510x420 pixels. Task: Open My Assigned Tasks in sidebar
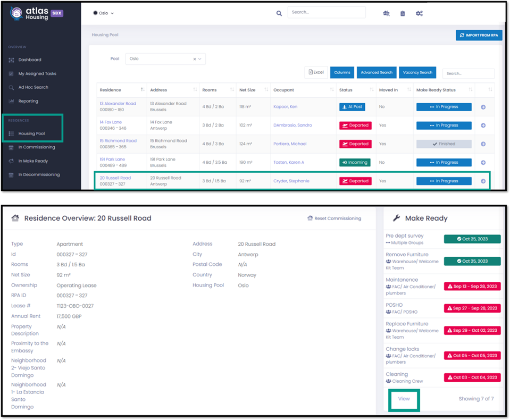click(x=37, y=74)
